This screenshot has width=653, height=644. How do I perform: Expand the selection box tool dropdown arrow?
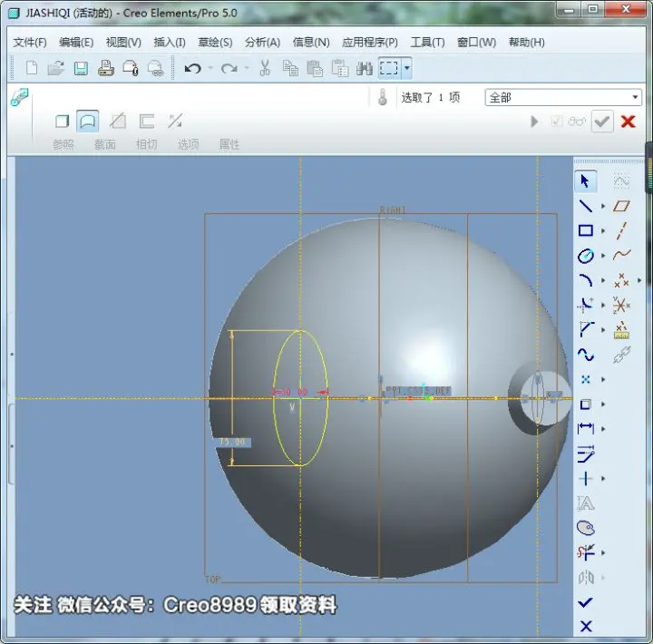(407, 68)
